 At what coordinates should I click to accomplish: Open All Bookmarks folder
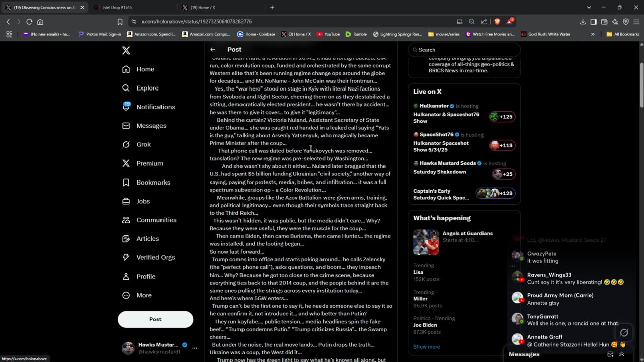(623, 34)
